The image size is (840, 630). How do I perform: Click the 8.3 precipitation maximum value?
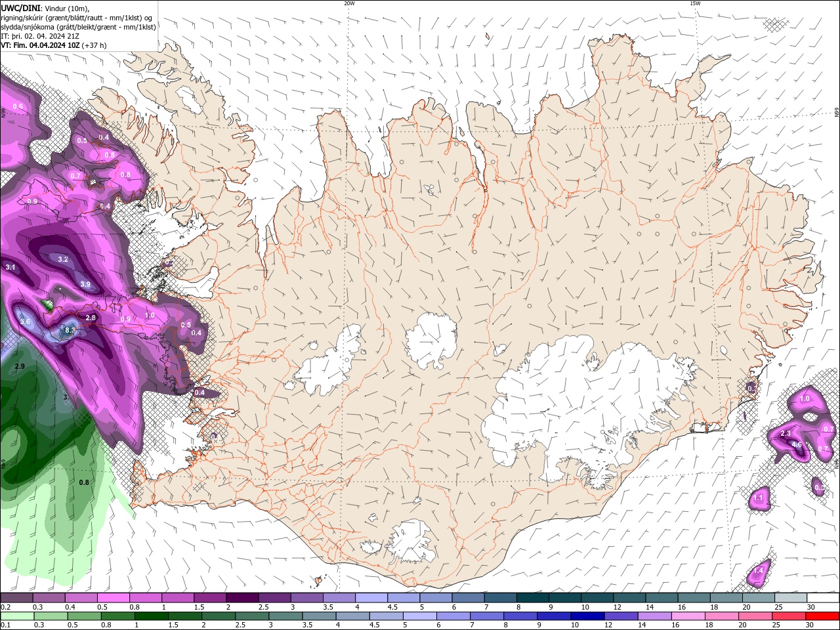coord(70,330)
